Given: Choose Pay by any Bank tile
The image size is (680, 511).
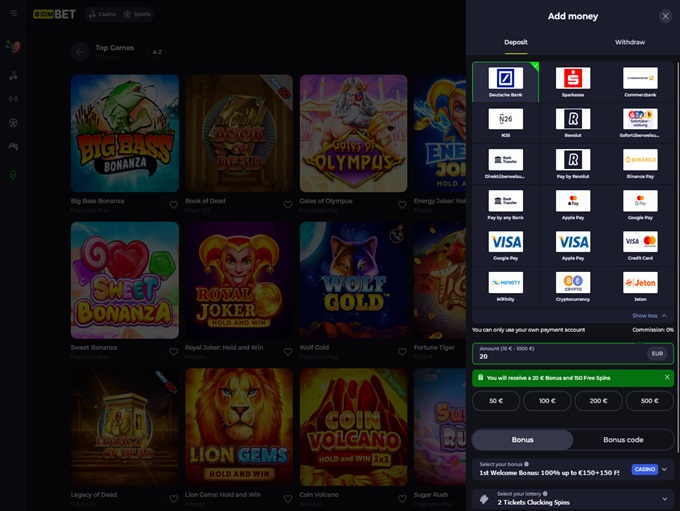Looking at the screenshot, I should click(x=505, y=205).
